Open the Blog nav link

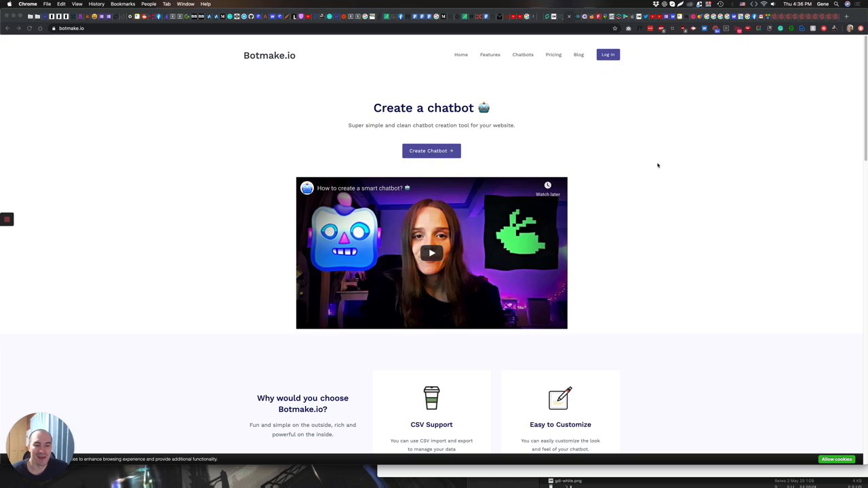pos(578,55)
